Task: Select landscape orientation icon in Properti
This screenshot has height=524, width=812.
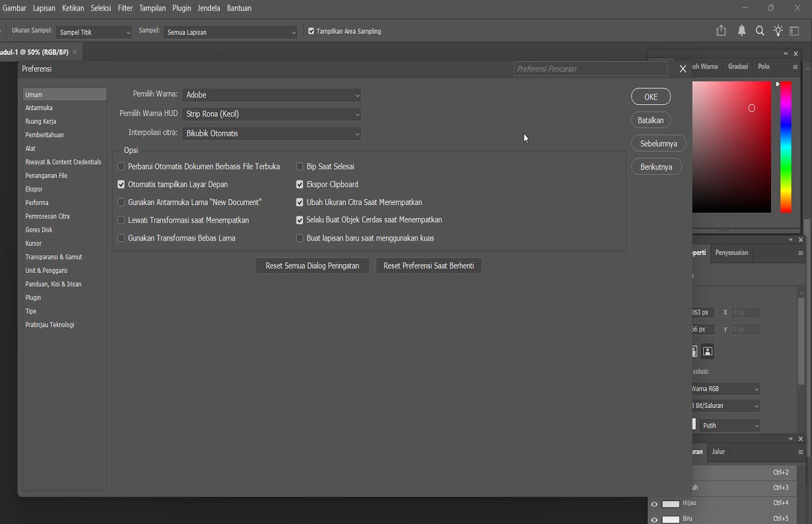Action: click(708, 351)
